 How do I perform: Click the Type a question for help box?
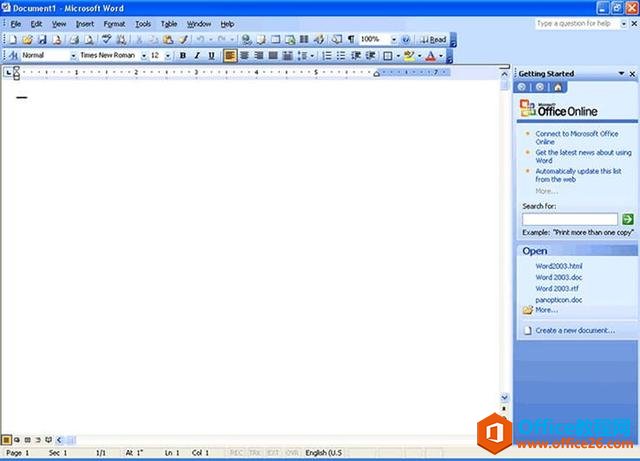(x=577, y=24)
